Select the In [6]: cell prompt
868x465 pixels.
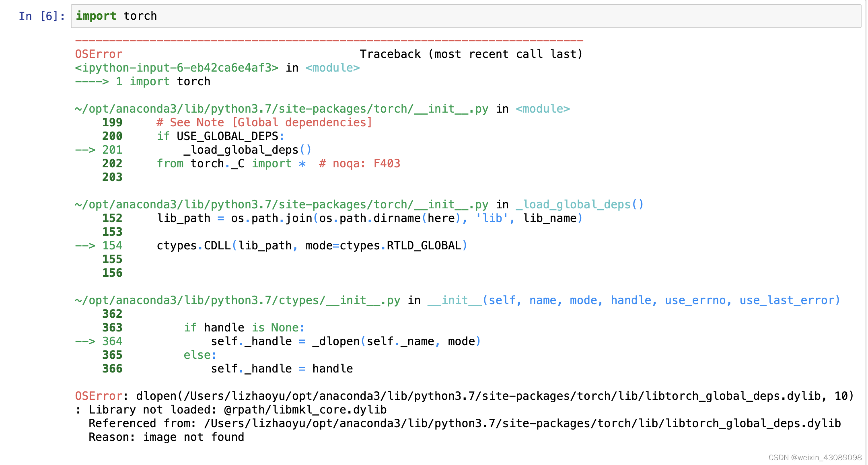tap(42, 16)
